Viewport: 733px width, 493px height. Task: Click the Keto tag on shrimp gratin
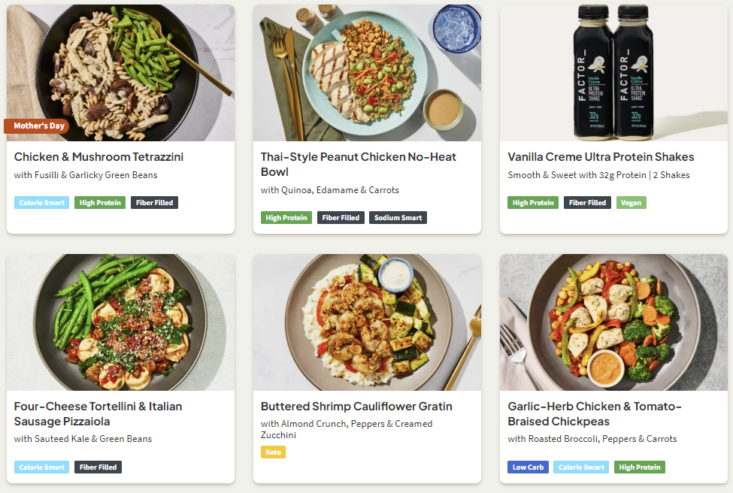[273, 452]
